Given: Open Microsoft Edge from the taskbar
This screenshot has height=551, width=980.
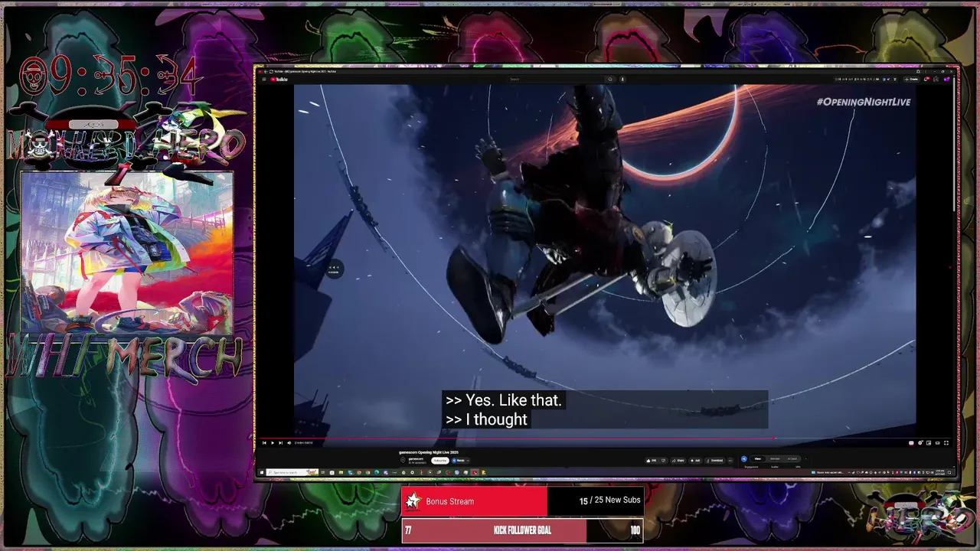Looking at the screenshot, I should [377, 472].
